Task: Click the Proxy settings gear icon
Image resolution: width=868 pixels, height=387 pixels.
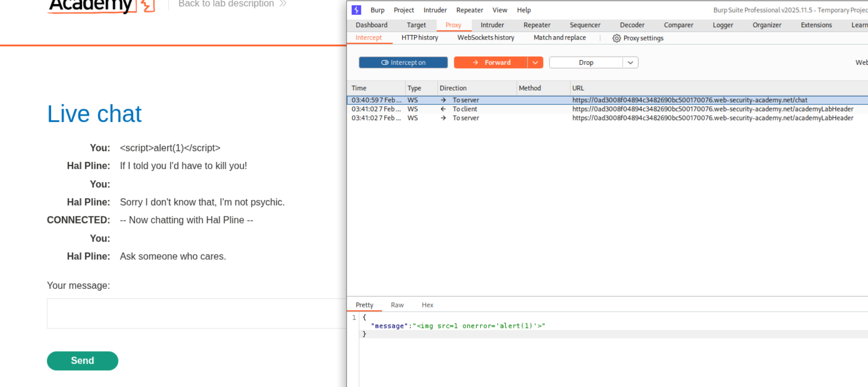Action: pos(617,38)
